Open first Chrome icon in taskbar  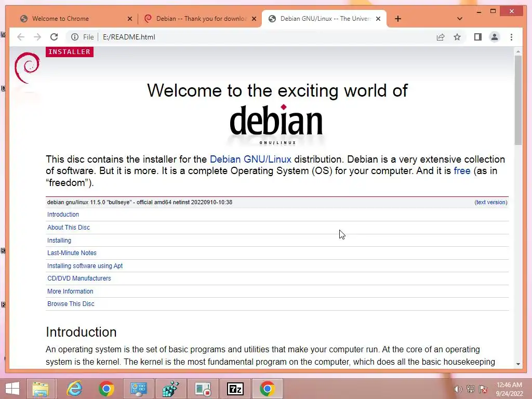point(106,389)
